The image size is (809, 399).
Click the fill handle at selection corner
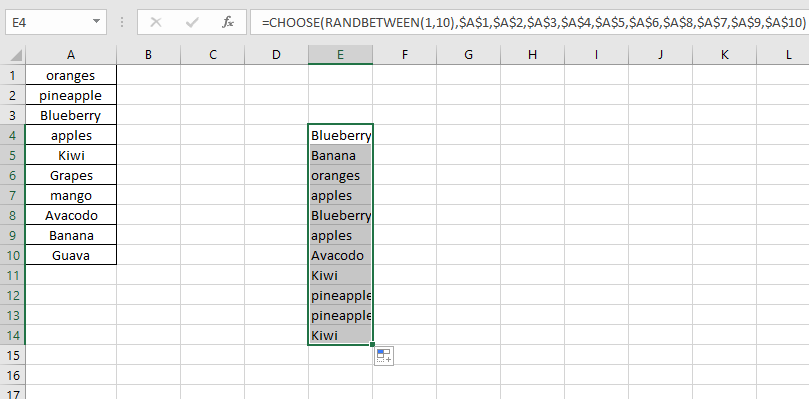(x=373, y=344)
